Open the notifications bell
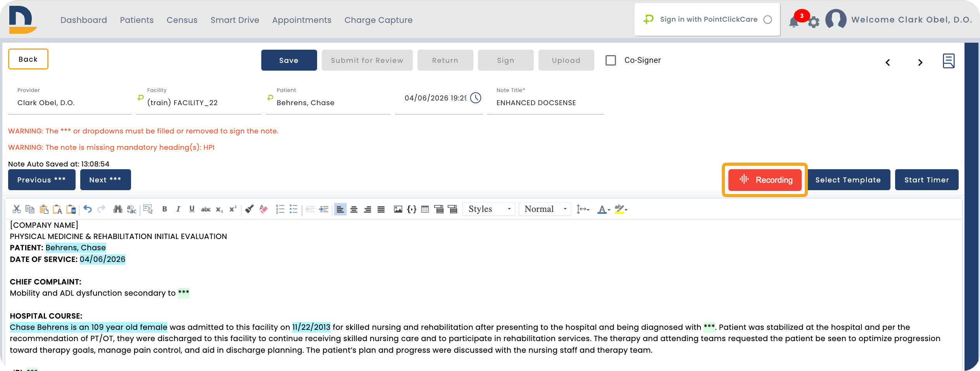The width and height of the screenshot is (980, 371). 794,22
